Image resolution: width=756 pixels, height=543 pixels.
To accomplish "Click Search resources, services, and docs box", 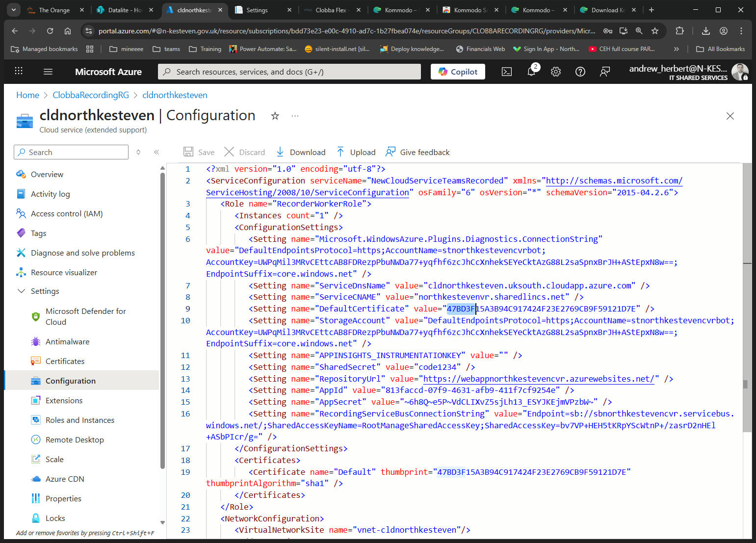I will 289,72.
